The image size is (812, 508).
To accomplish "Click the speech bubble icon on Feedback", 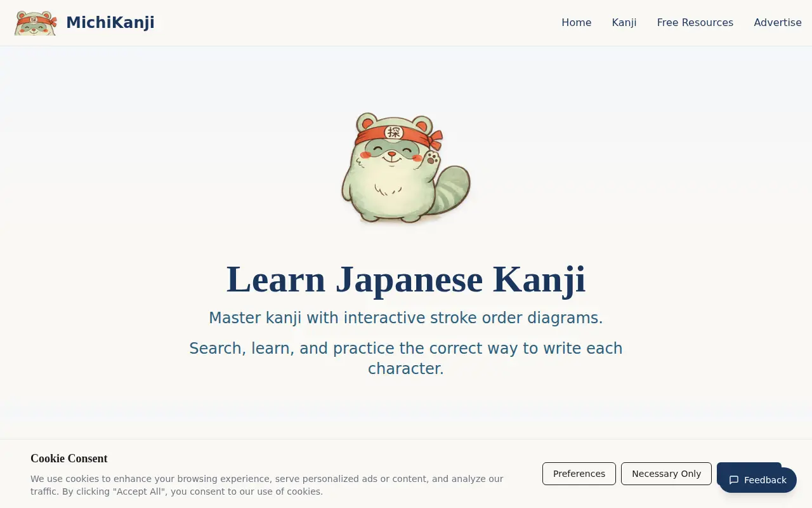I will pos(734,480).
